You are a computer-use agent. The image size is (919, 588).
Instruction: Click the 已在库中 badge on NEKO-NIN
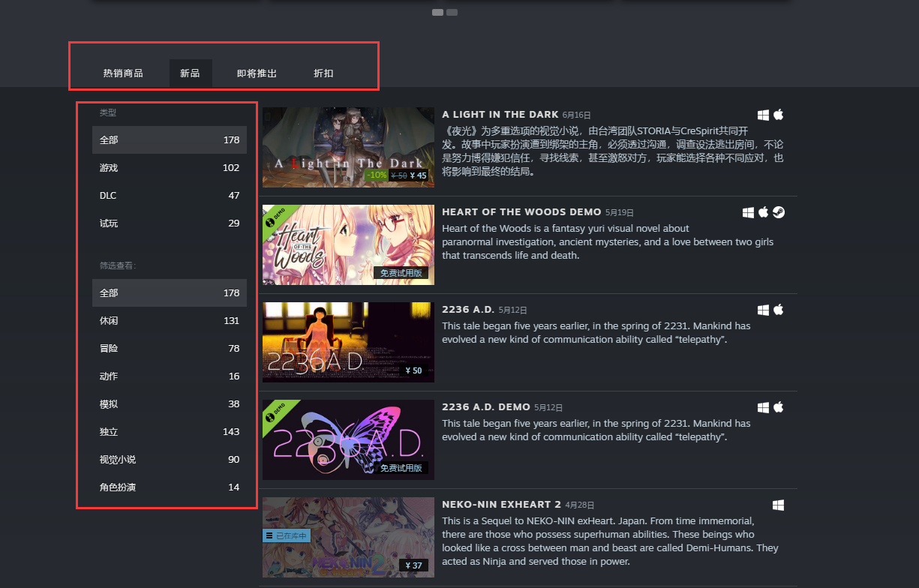tap(286, 535)
